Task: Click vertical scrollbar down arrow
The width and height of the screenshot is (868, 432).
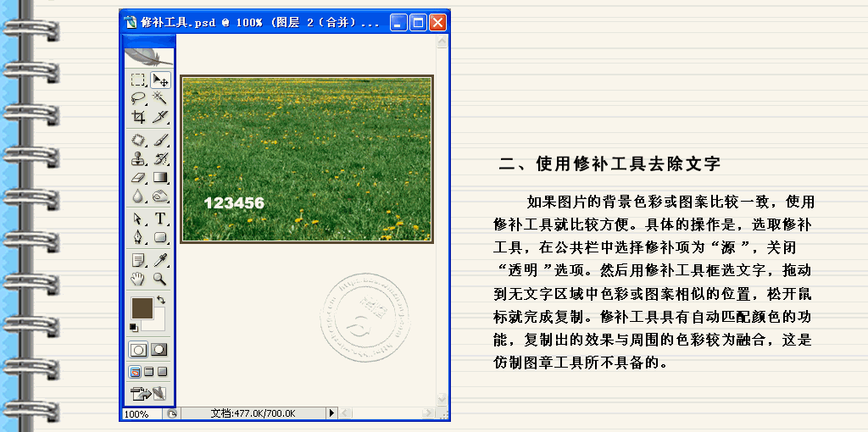Action: point(442,399)
